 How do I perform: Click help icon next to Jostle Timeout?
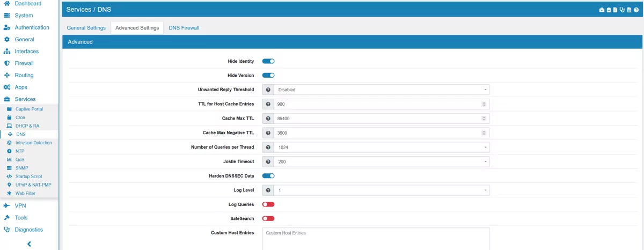click(268, 161)
